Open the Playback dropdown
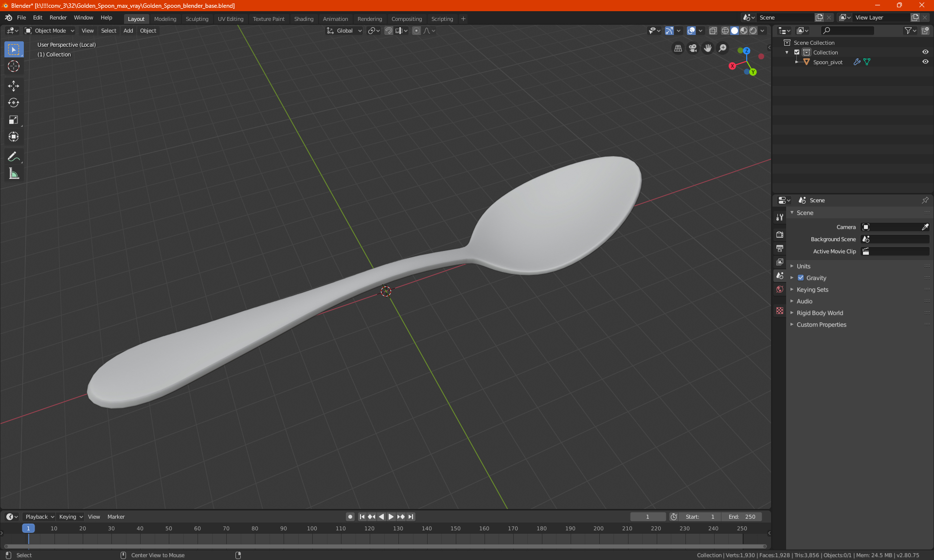Viewport: 934px width, 560px height. [x=39, y=517]
